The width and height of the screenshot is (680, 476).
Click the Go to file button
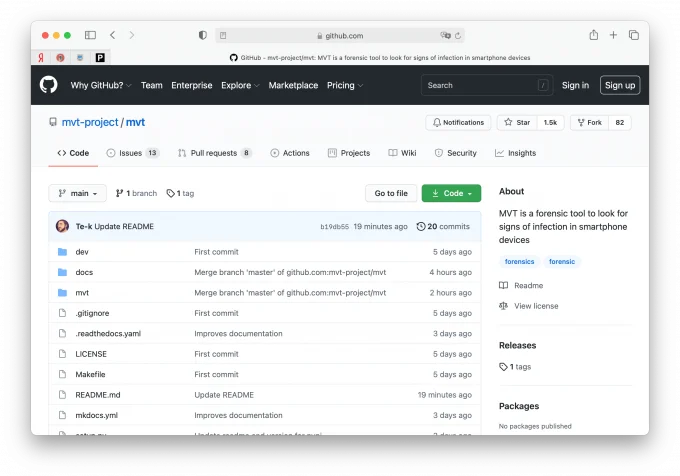pyautogui.click(x=391, y=193)
